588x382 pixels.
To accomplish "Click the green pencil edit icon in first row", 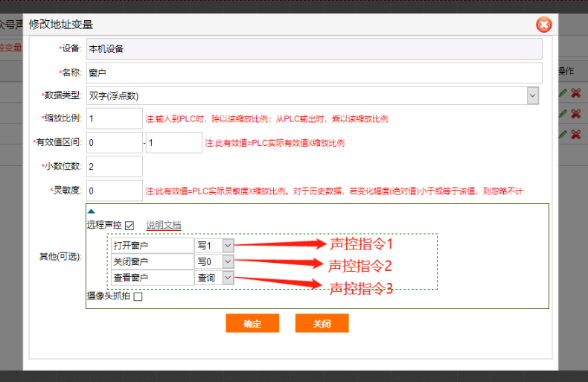I will point(563,93).
